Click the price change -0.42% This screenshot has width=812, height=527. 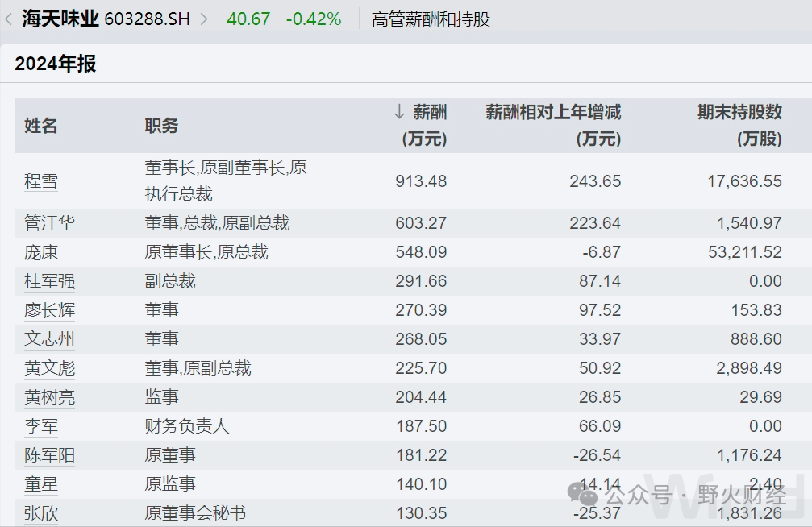coord(314,19)
